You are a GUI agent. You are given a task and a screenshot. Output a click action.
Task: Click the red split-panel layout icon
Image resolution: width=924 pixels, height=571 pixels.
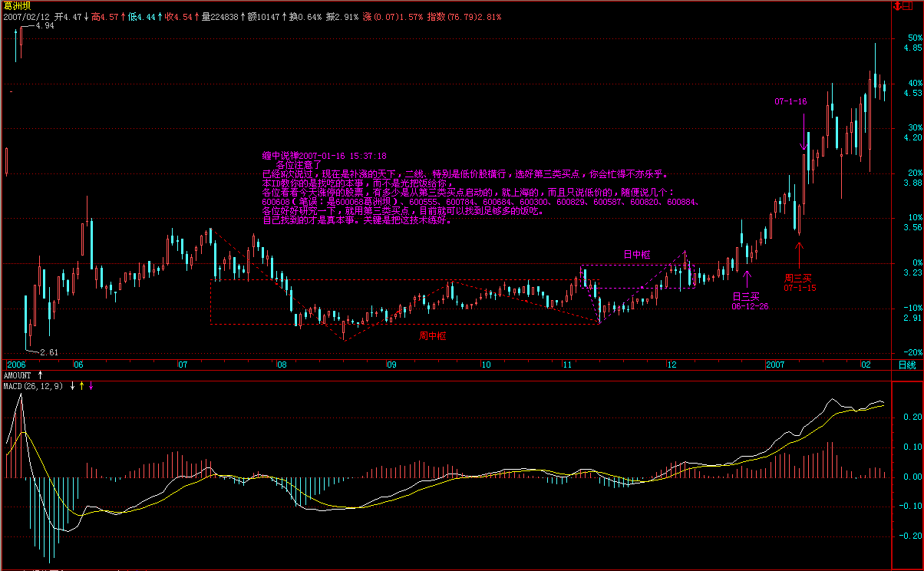coord(907,6)
